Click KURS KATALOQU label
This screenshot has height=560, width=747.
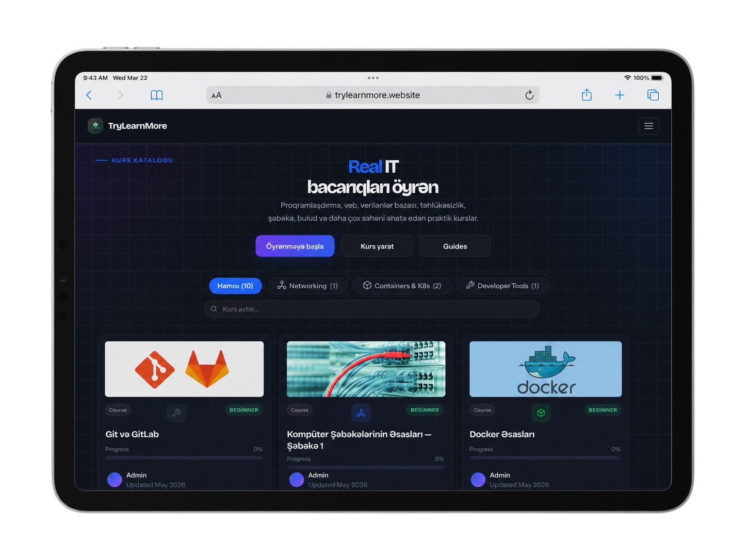142,160
